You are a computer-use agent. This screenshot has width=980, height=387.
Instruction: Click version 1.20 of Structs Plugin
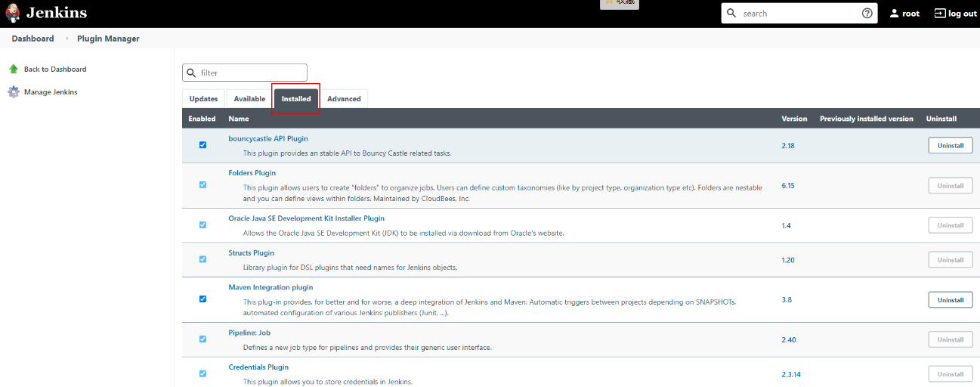(x=788, y=260)
